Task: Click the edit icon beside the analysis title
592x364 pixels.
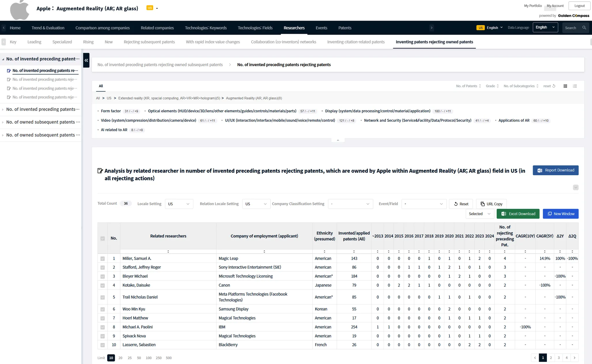Action: tap(100, 171)
